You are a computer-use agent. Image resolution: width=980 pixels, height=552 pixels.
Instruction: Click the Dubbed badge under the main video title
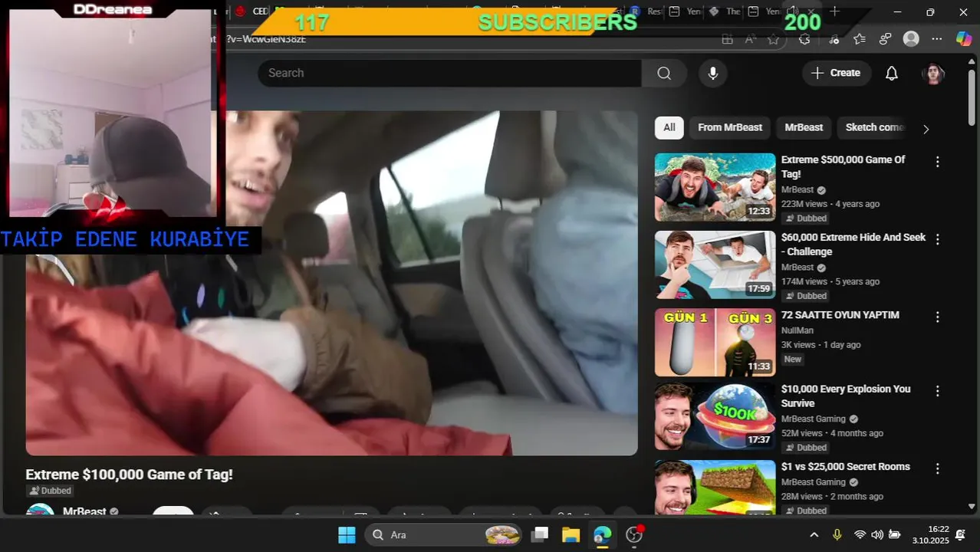click(50, 491)
